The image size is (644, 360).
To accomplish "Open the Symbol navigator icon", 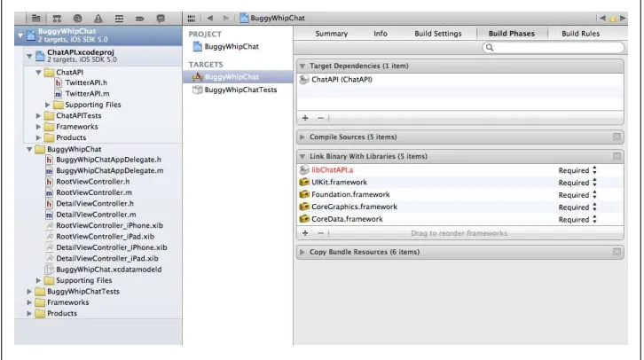I will click(57, 18).
